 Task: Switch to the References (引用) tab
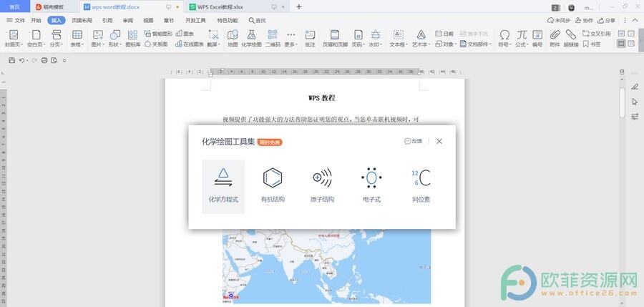(107, 20)
